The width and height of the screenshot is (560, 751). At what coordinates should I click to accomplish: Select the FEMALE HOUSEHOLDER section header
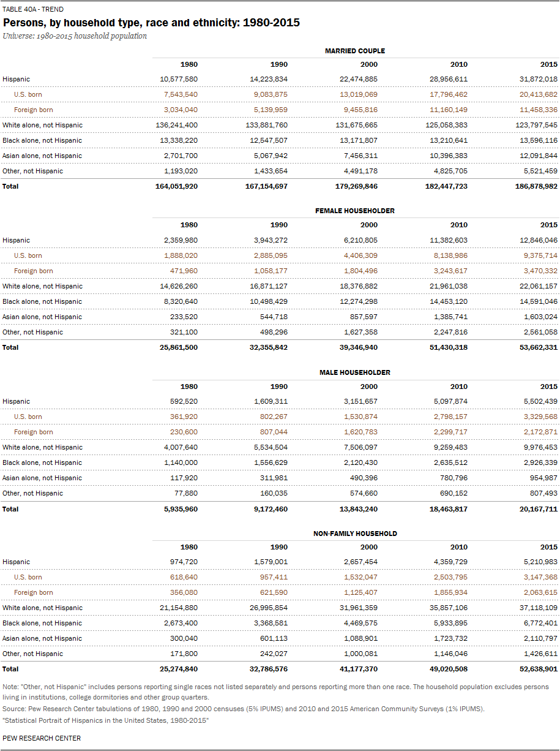(x=355, y=211)
